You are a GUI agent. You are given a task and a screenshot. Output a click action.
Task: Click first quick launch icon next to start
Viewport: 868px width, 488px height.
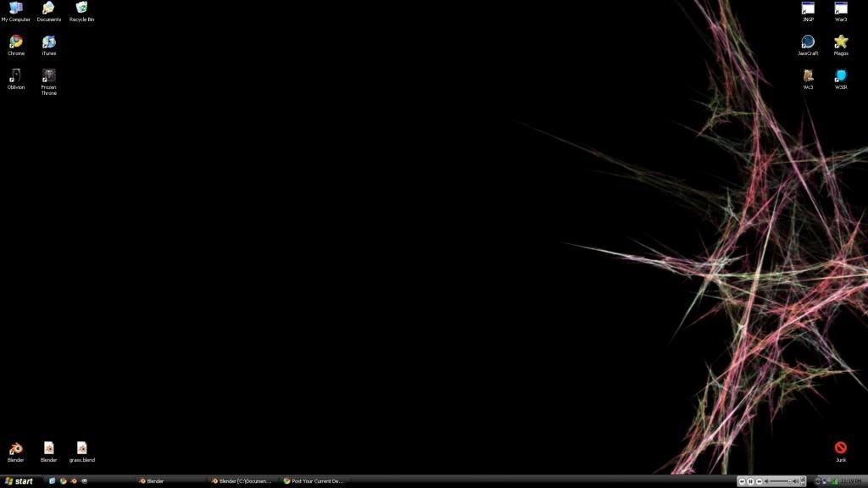pos(52,481)
